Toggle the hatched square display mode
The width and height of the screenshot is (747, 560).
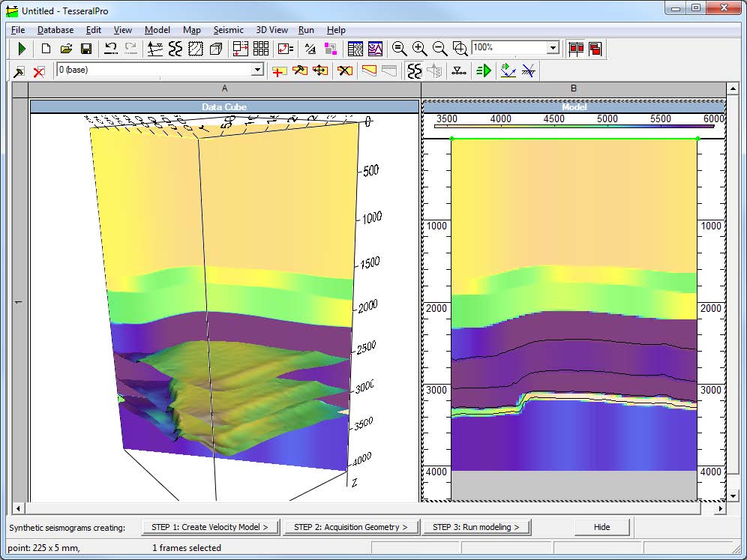coord(196,49)
